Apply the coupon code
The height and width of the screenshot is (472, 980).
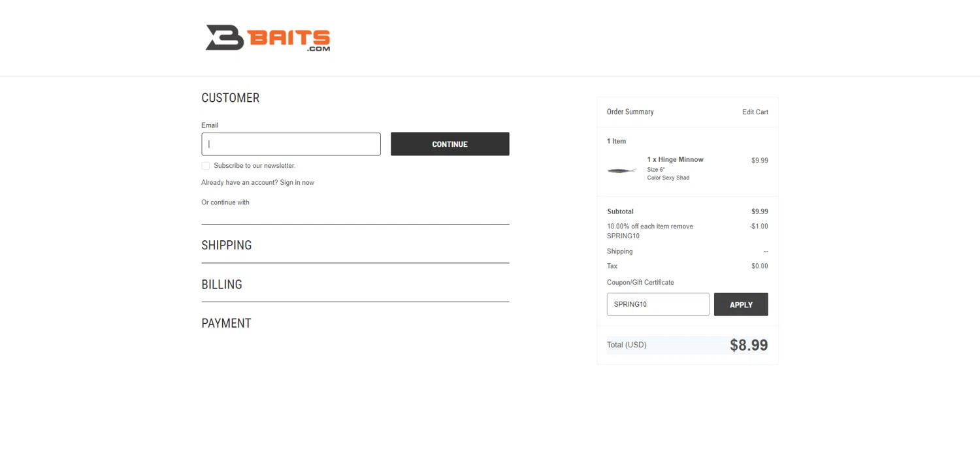(741, 304)
